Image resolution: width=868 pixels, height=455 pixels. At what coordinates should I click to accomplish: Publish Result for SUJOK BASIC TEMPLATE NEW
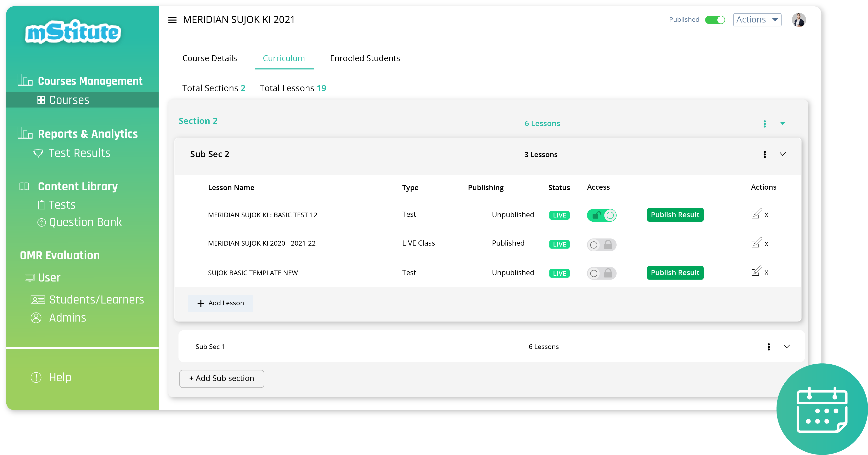click(675, 273)
